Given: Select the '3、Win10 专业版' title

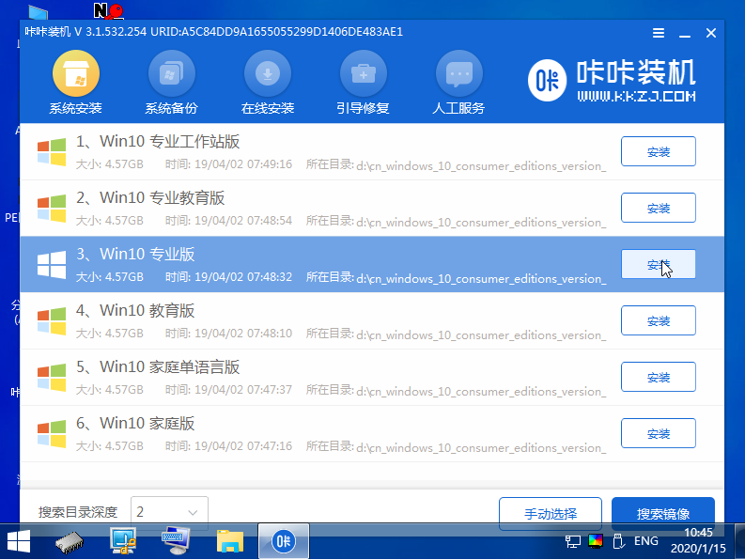Looking at the screenshot, I should [135, 255].
